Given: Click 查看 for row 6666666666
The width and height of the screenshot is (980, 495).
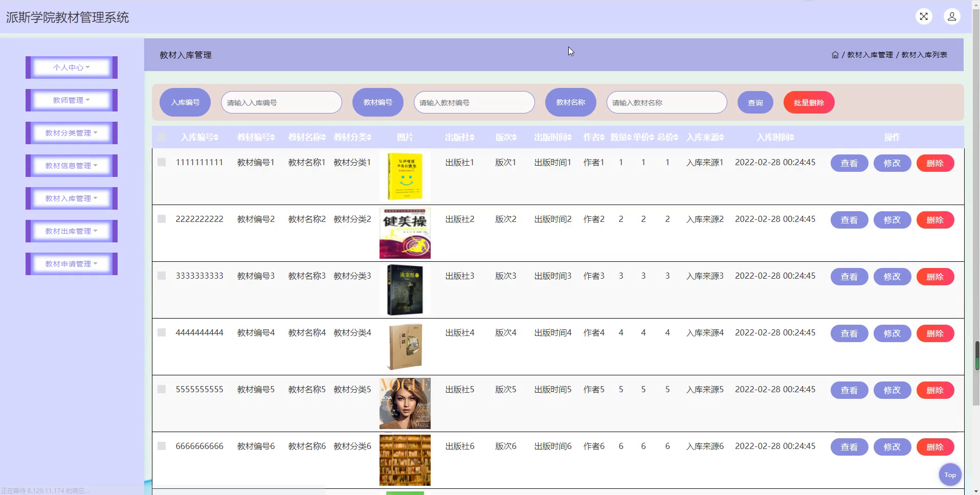Looking at the screenshot, I should pyautogui.click(x=849, y=447).
